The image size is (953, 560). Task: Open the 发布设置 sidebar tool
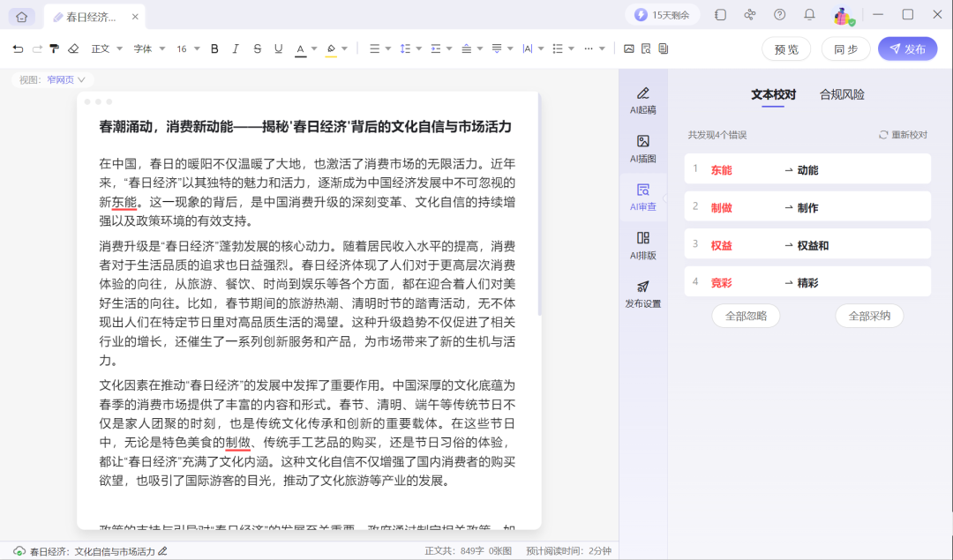643,294
